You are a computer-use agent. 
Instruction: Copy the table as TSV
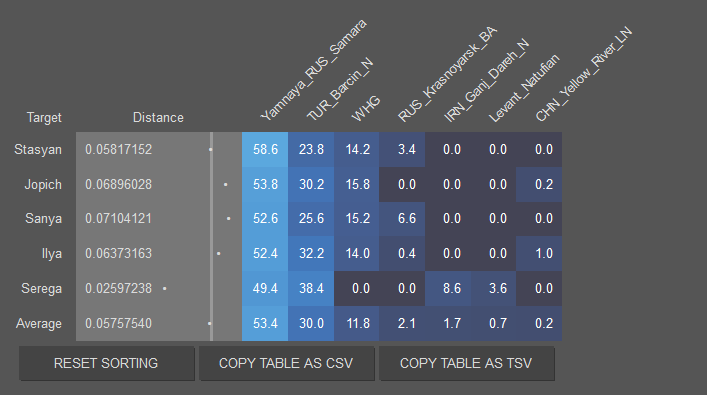(466, 363)
